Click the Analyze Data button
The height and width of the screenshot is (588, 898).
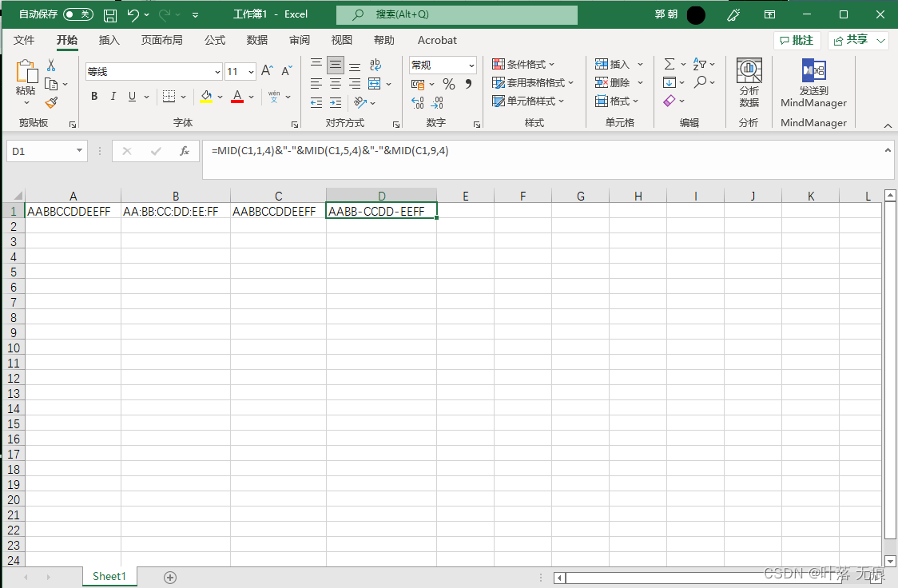pyautogui.click(x=749, y=83)
